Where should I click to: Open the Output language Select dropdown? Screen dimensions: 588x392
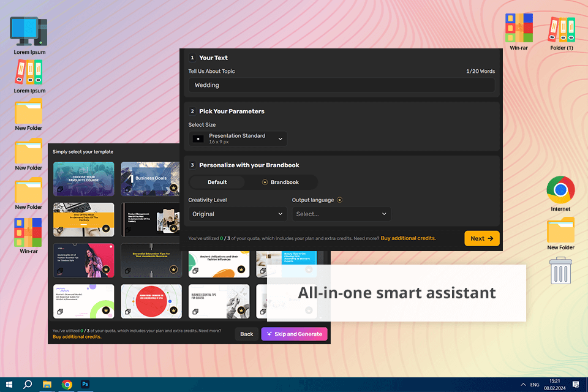click(x=342, y=214)
